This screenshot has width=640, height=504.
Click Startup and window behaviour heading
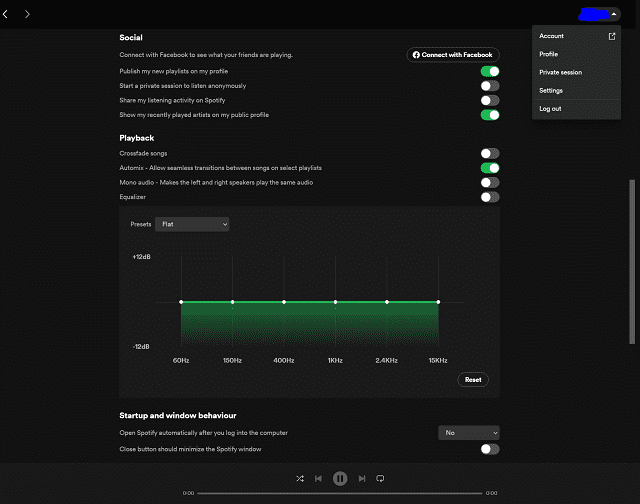tap(178, 415)
